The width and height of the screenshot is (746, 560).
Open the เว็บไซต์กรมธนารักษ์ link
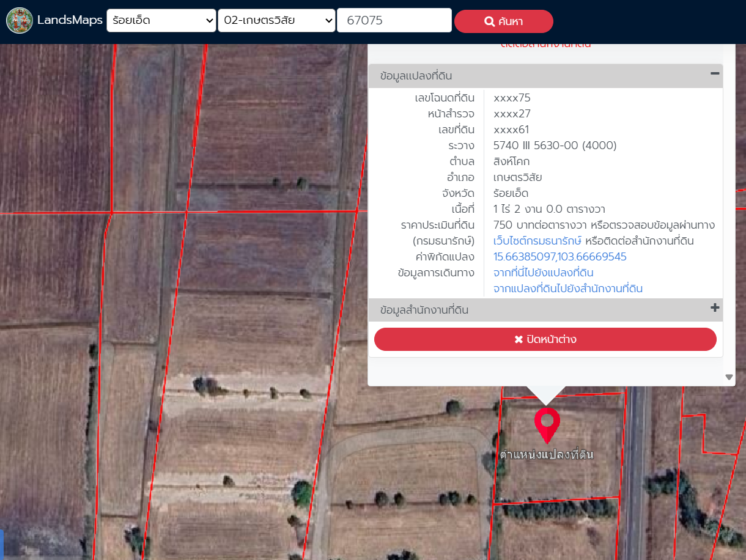pyautogui.click(x=537, y=241)
